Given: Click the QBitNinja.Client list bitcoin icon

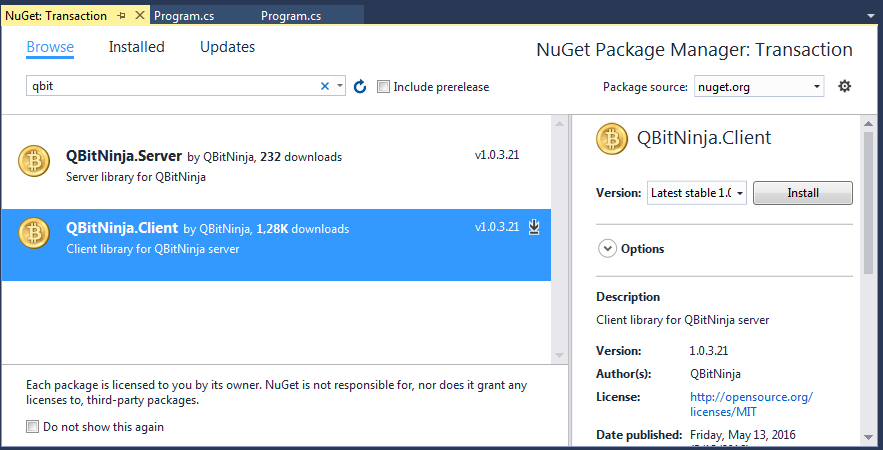Looking at the screenshot, I should click(34, 233).
